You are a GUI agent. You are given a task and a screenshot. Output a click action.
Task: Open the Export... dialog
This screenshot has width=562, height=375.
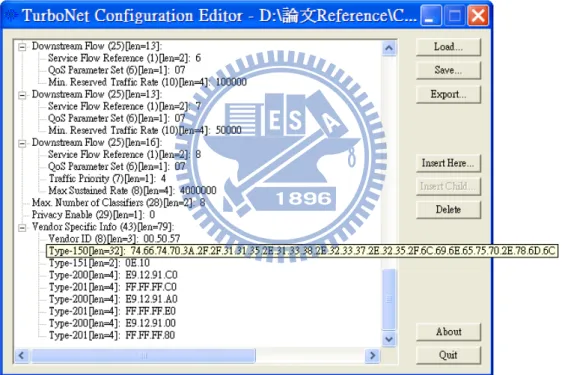[448, 94]
